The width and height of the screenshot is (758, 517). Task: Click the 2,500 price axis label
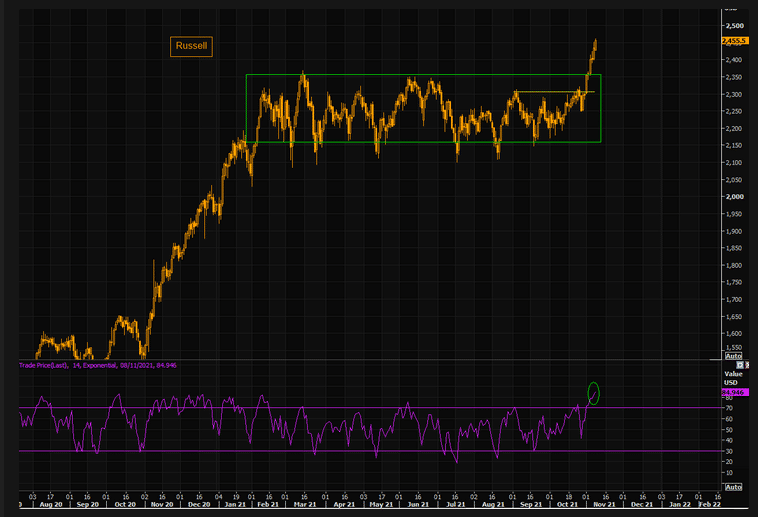click(734, 26)
